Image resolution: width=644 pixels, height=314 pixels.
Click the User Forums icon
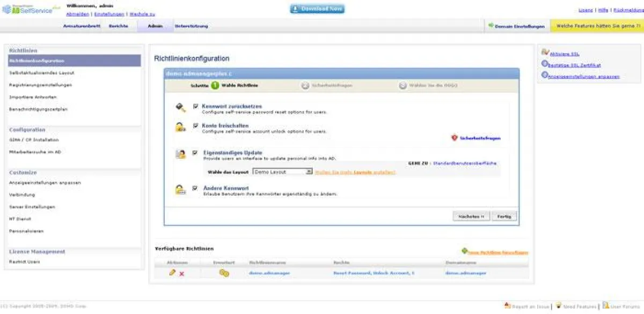tap(605, 305)
